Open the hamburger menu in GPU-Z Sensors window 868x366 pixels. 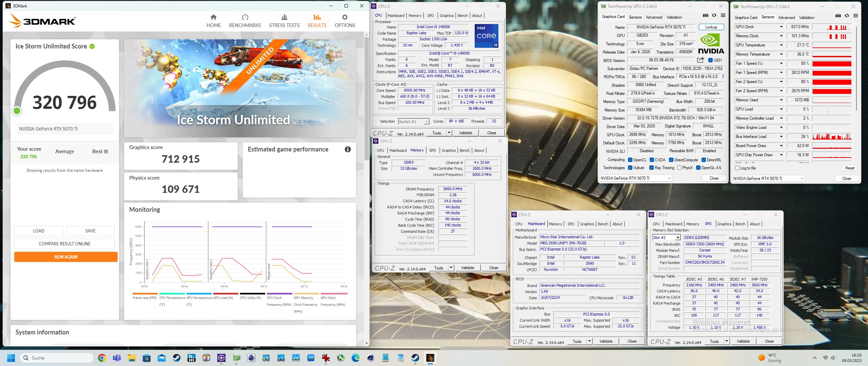click(x=855, y=16)
